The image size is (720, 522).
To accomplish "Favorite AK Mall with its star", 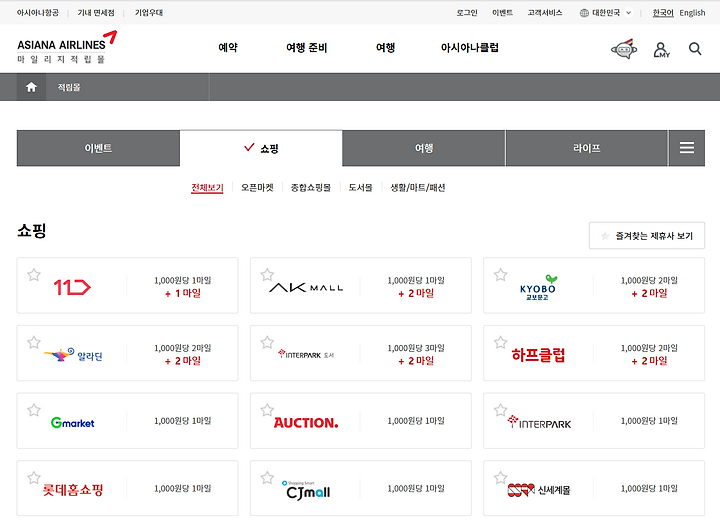I will click(x=267, y=275).
